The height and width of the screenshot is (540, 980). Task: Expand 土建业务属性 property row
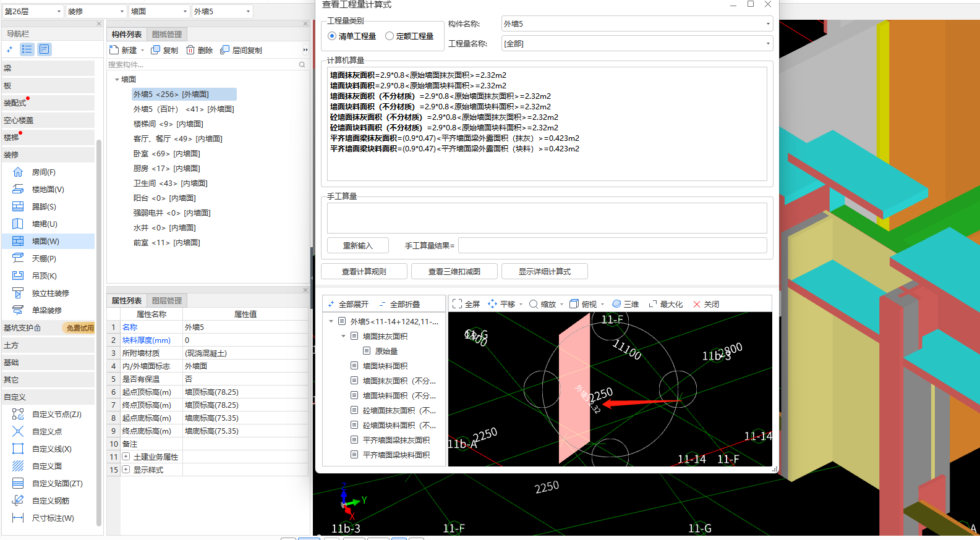(126, 457)
